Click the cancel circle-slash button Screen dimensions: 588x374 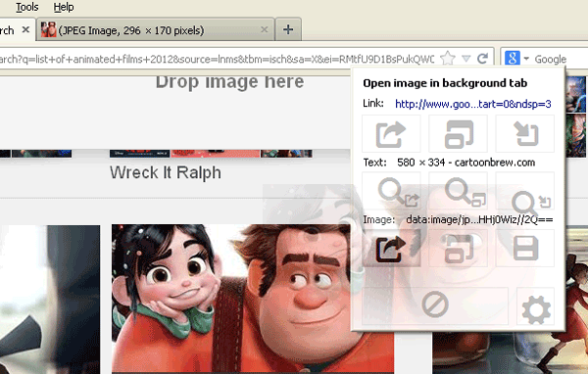coord(435,305)
